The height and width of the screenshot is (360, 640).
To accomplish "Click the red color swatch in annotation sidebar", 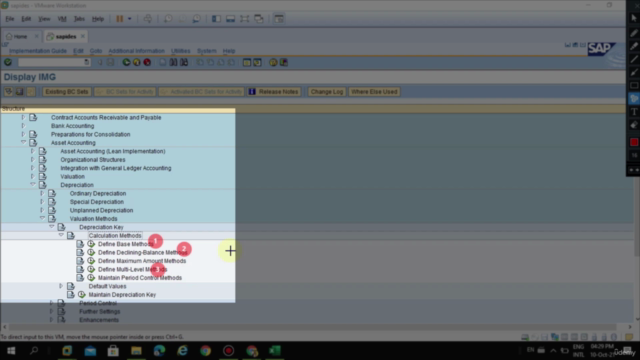I will click(x=634, y=142).
